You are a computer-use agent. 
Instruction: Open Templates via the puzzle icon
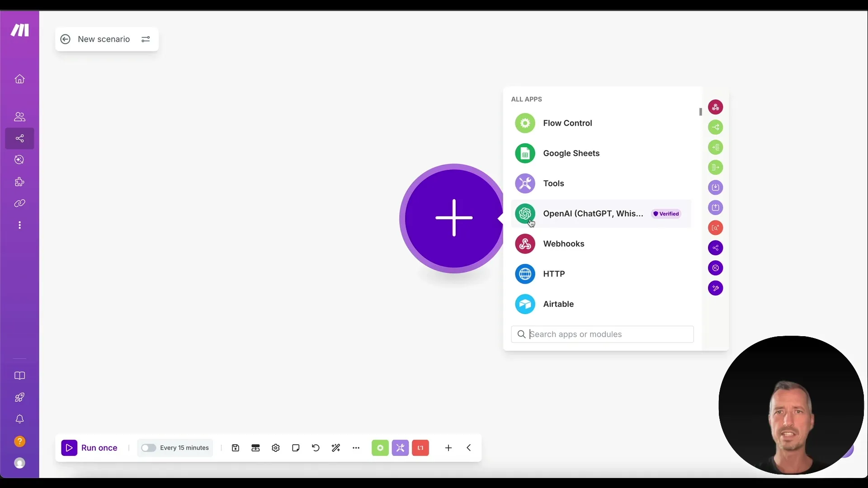coord(19,181)
